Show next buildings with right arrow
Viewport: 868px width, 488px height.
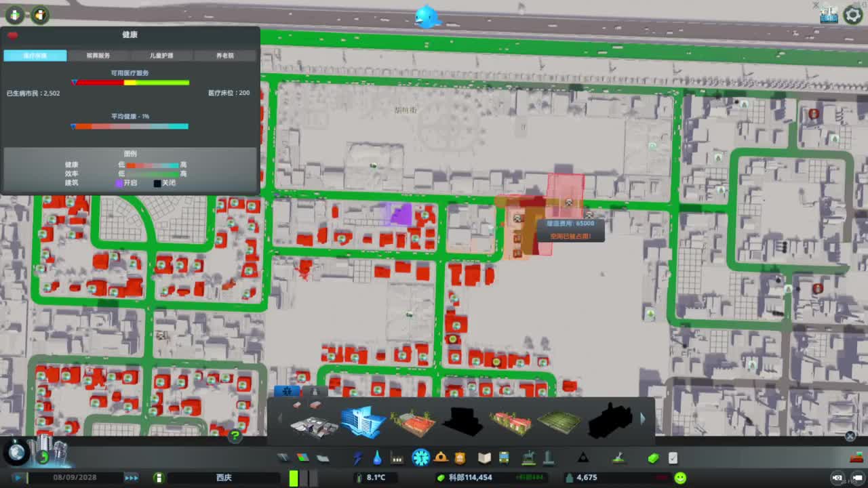click(x=643, y=420)
